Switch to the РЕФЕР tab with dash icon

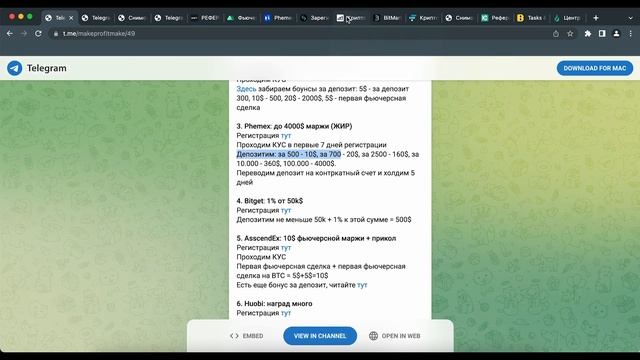[205, 18]
